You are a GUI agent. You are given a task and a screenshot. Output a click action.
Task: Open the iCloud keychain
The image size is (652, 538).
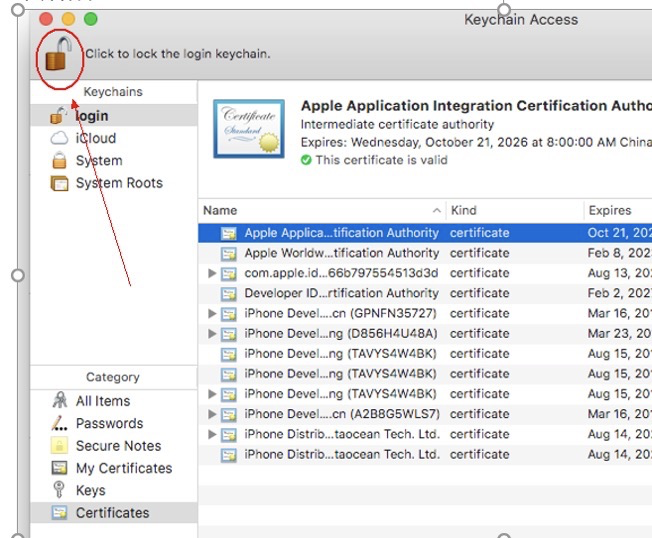95,138
